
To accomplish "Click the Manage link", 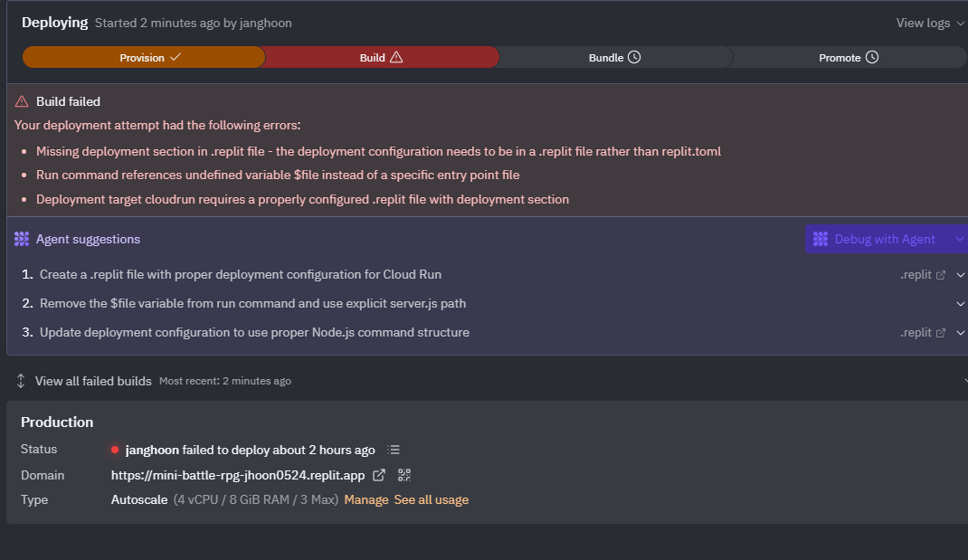I will tap(365, 499).
